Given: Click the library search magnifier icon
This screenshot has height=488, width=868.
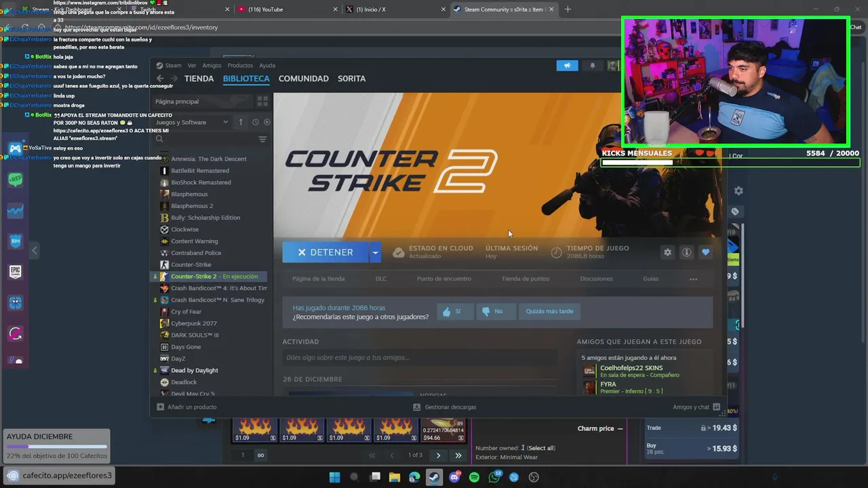Looking at the screenshot, I should coord(159,139).
